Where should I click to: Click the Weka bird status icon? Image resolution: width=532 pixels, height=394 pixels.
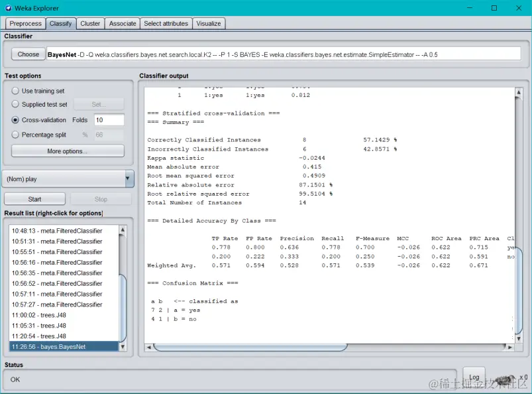click(x=505, y=379)
